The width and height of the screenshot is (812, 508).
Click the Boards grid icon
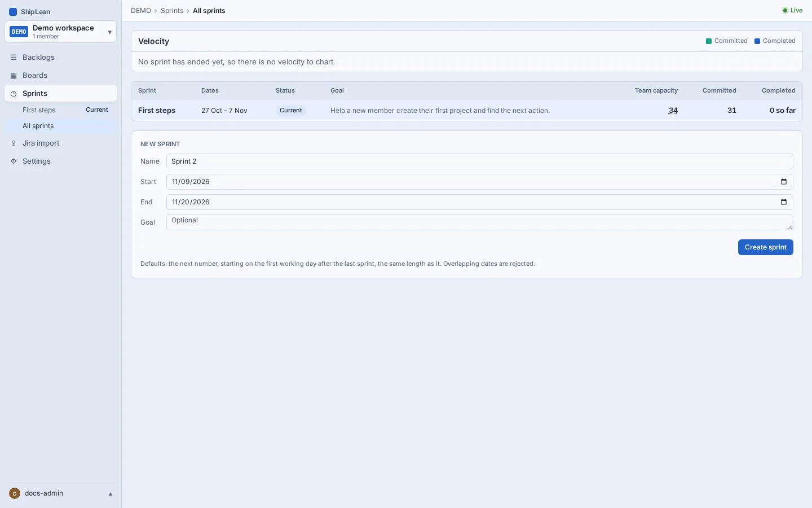point(14,76)
